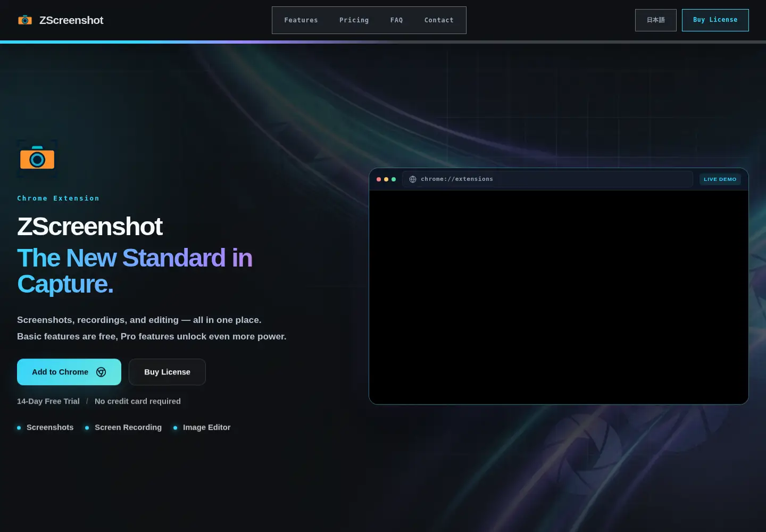This screenshot has height=532, width=766.
Task: Click the large orange camera icon
Action: pyautogui.click(x=37, y=159)
